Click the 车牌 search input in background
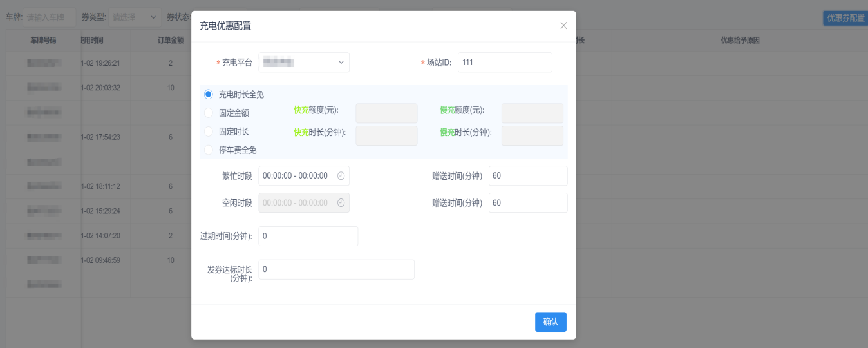The height and width of the screenshot is (348, 868). 49,17
